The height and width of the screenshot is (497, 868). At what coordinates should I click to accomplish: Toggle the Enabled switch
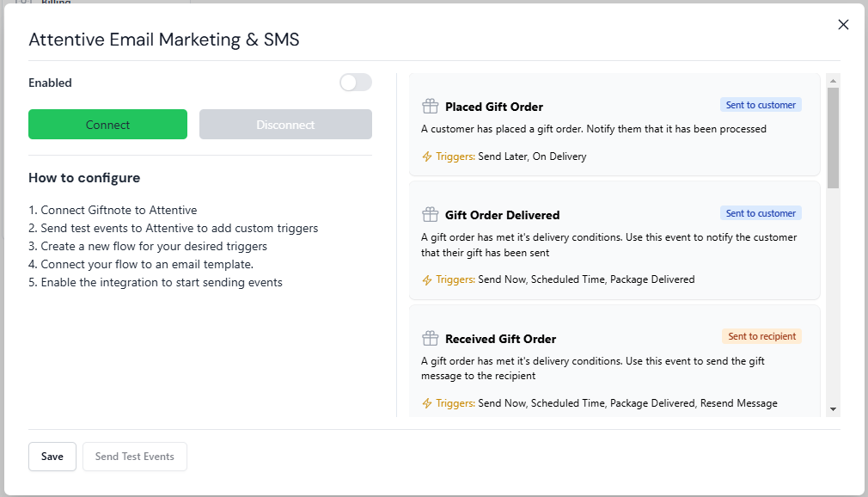(356, 83)
